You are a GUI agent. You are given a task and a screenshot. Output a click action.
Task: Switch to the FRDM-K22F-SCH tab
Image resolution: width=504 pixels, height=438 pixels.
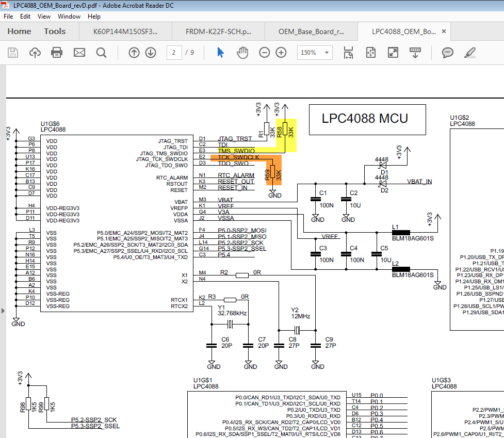[219, 31]
